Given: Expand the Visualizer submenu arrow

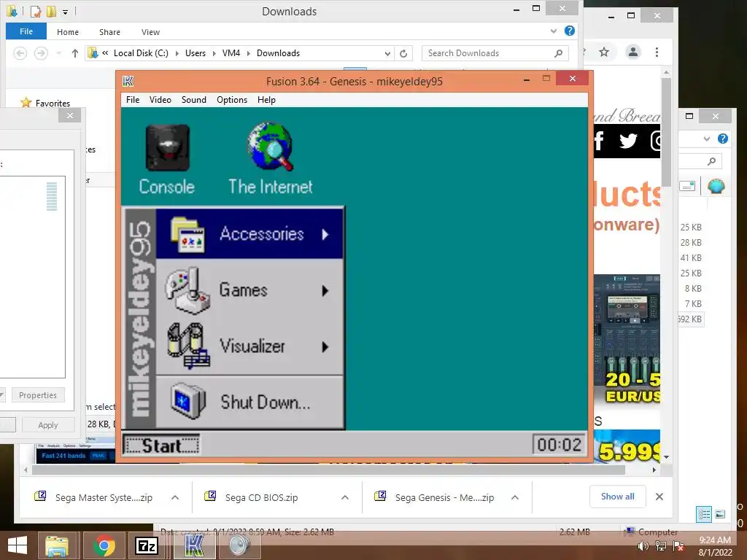Looking at the screenshot, I should pyautogui.click(x=325, y=346).
